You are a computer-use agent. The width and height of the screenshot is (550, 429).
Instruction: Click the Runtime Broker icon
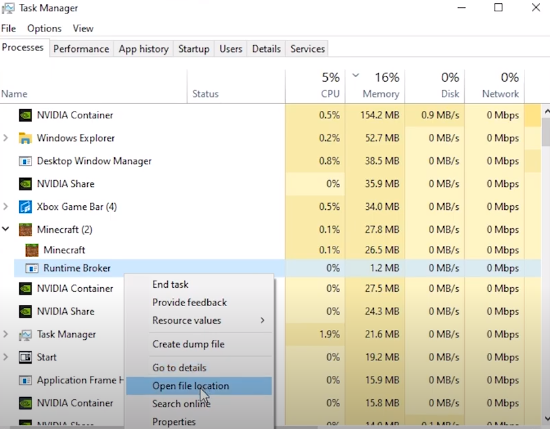pyautogui.click(x=32, y=268)
